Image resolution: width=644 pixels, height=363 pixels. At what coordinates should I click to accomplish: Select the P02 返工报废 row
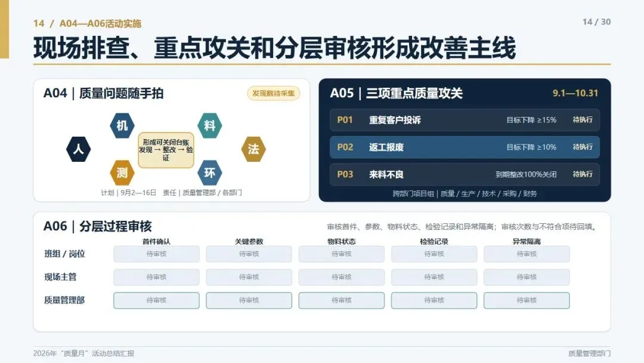[x=465, y=147]
